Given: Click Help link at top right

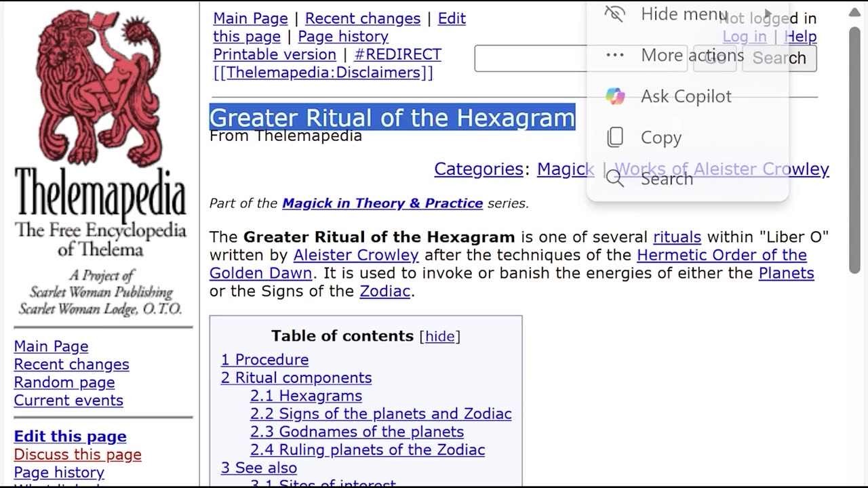Looking at the screenshot, I should click(x=800, y=37).
